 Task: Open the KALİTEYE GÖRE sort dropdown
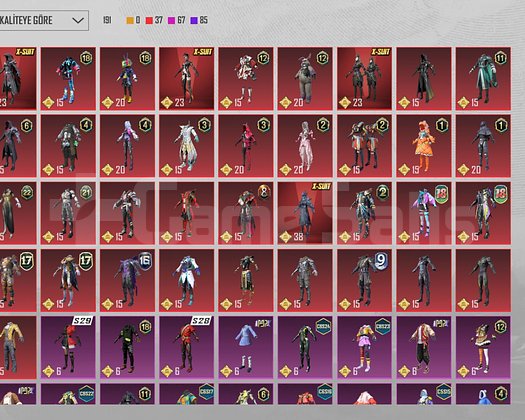(x=44, y=20)
